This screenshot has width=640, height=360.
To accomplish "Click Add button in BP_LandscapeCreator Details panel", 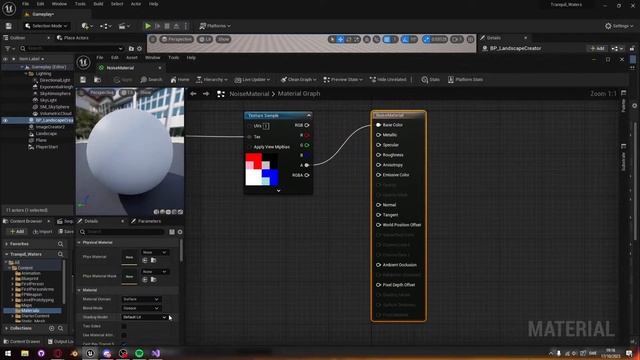I will click(x=597, y=49).
